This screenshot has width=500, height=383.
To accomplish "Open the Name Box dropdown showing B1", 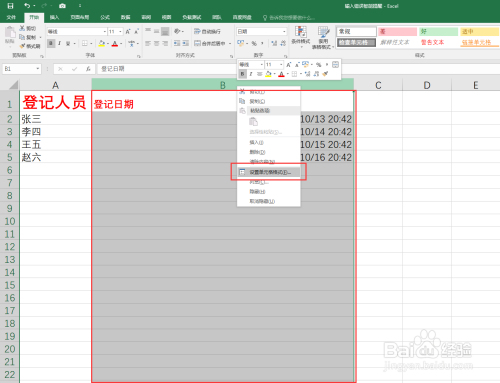I will click(38, 69).
